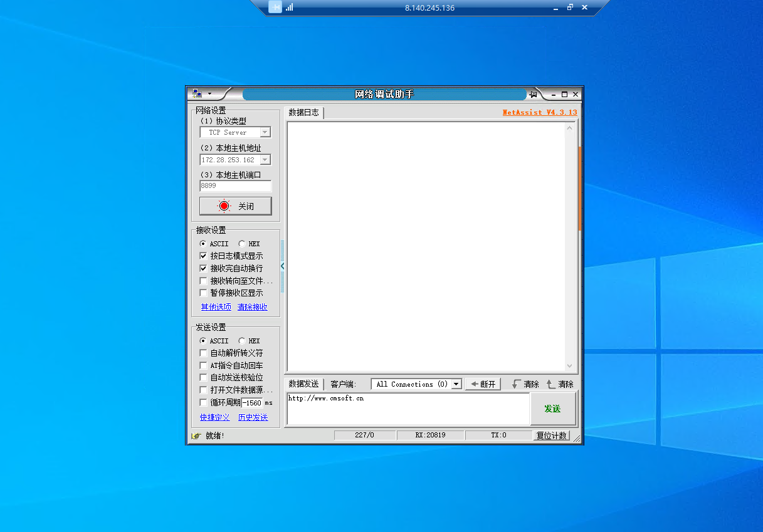
Task: Open the NetAssist V4.3.13 link
Action: [x=539, y=113]
